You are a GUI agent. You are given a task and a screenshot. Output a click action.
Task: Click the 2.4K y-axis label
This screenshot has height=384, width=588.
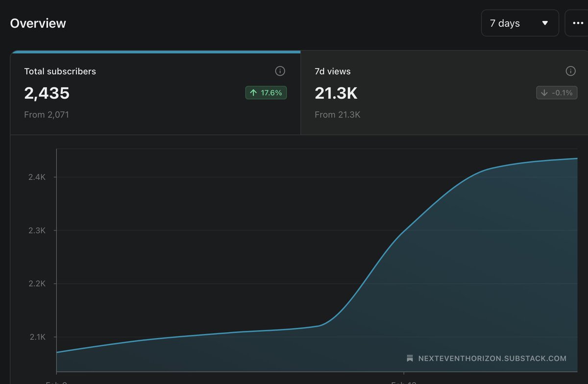tap(37, 177)
